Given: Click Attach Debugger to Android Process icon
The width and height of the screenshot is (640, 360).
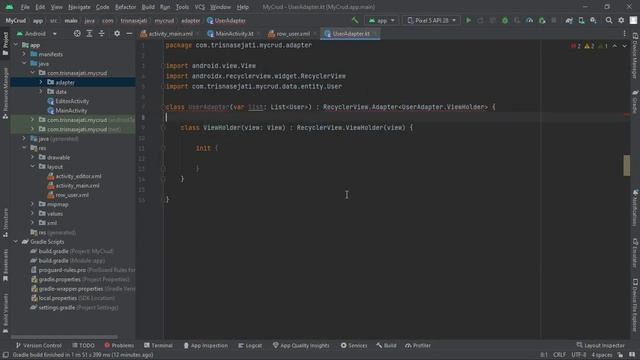Looking at the screenshot, I should [542, 20].
